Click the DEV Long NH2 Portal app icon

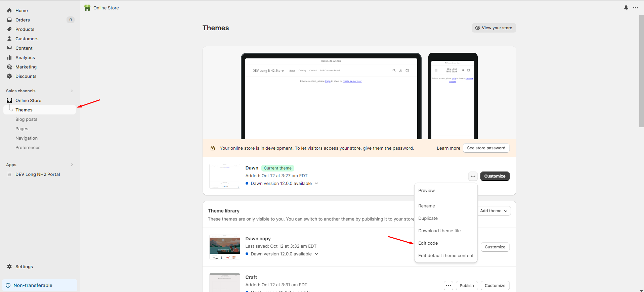9,174
